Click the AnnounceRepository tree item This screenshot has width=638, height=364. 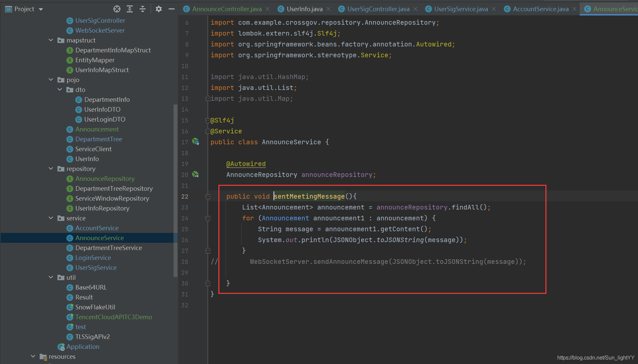(106, 178)
